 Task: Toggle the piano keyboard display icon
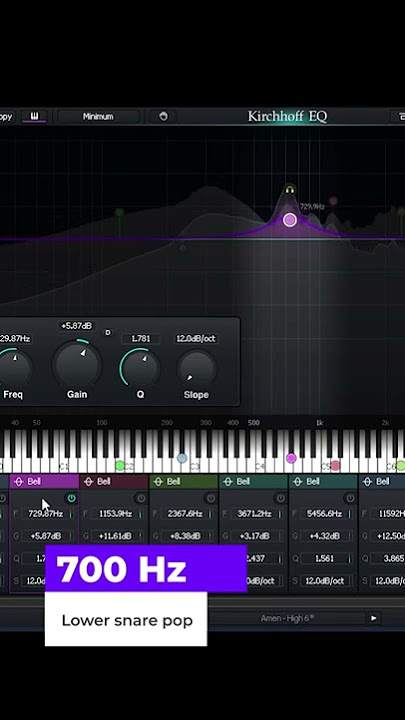pos(34,116)
